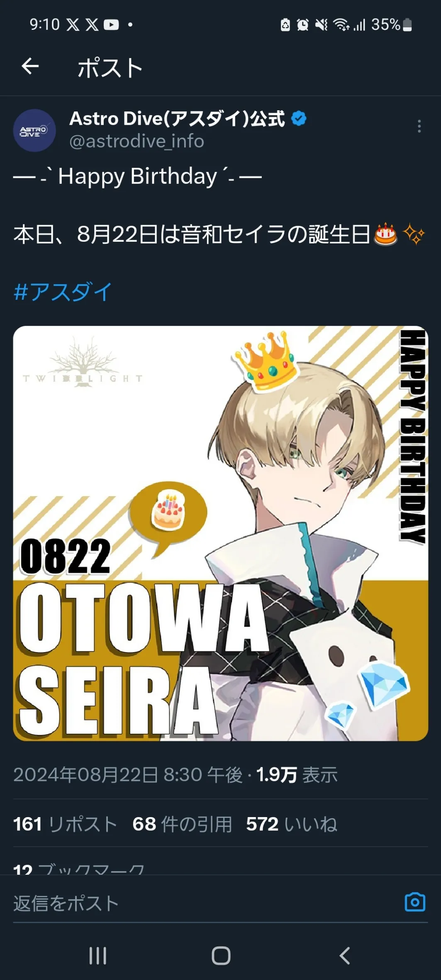Tap the Android home button
Image resolution: width=441 pixels, height=980 pixels.
coord(221,956)
